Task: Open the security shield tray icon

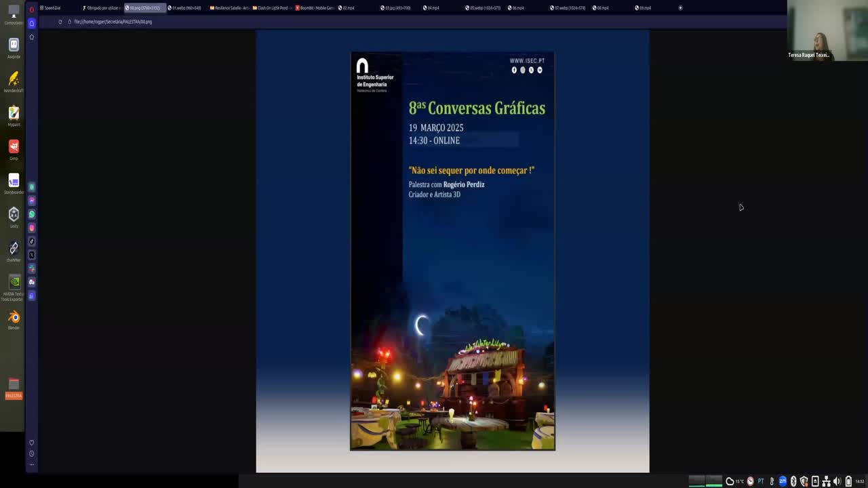Action: coord(804,481)
